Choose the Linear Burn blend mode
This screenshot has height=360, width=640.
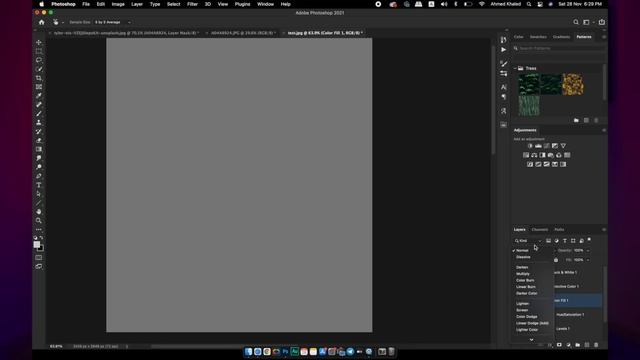pyautogui.click(x=526, y=287)
